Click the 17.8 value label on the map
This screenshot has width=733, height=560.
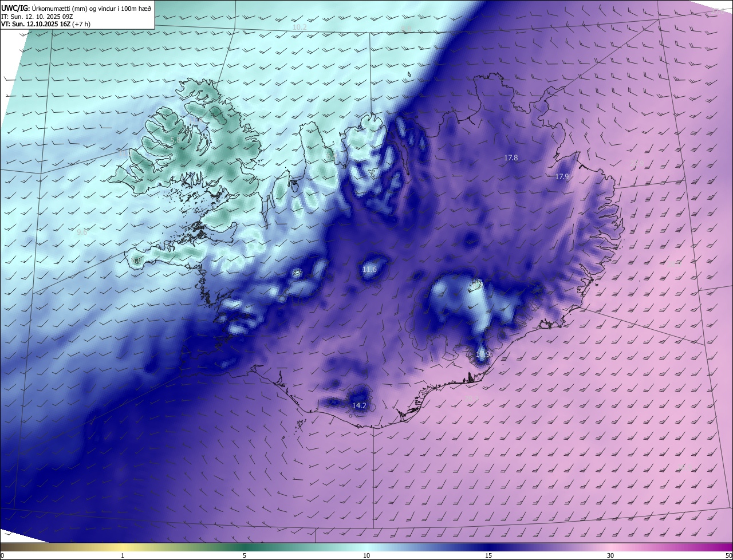pyautogui.click(x=511, y=157)
